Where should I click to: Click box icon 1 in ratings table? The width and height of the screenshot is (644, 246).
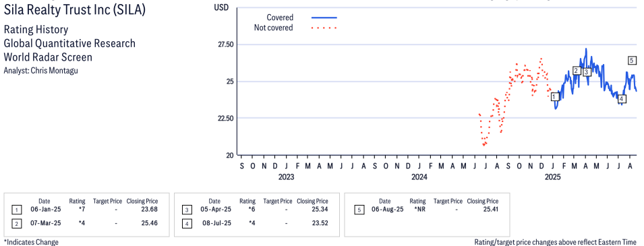pyautogui.click(x=17, y=210)
